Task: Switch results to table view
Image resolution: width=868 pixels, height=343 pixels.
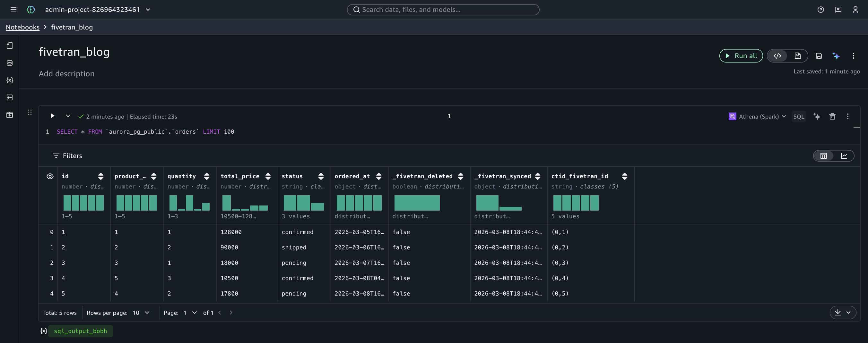Action: [x=823, y=156]
